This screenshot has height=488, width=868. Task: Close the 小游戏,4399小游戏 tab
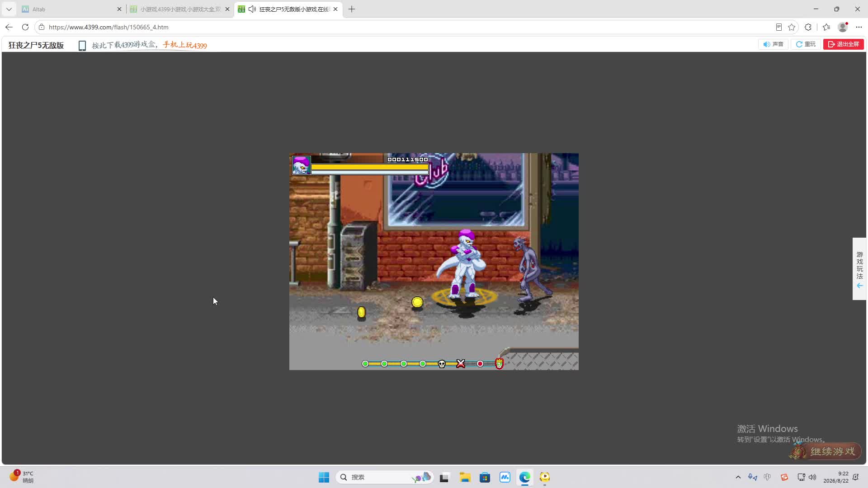(227, 9)
